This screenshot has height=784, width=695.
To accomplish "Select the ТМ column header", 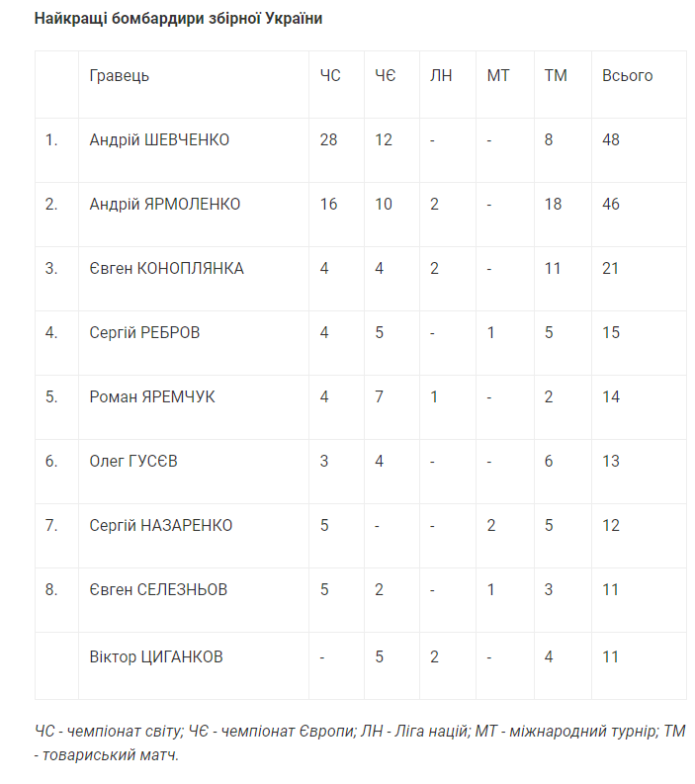I will (556, 76).
